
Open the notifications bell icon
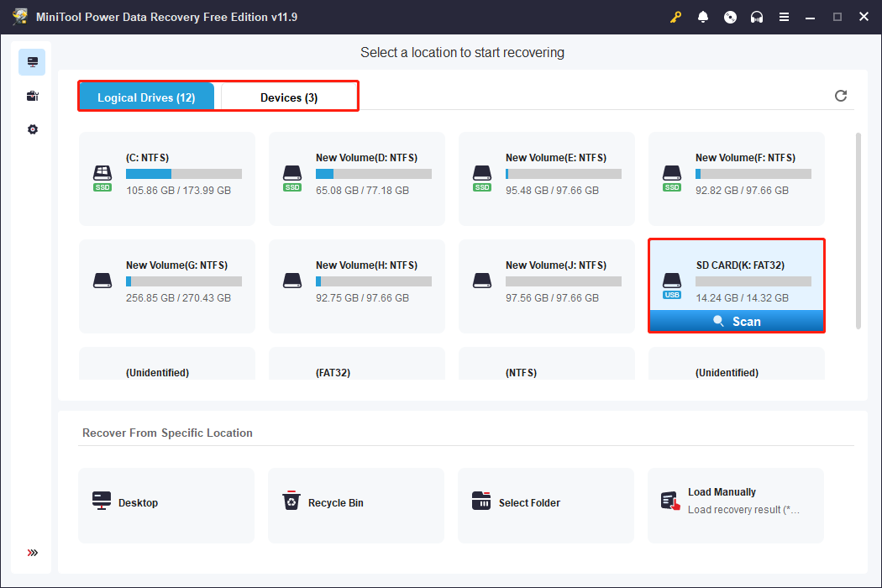[x=703, y=17]
